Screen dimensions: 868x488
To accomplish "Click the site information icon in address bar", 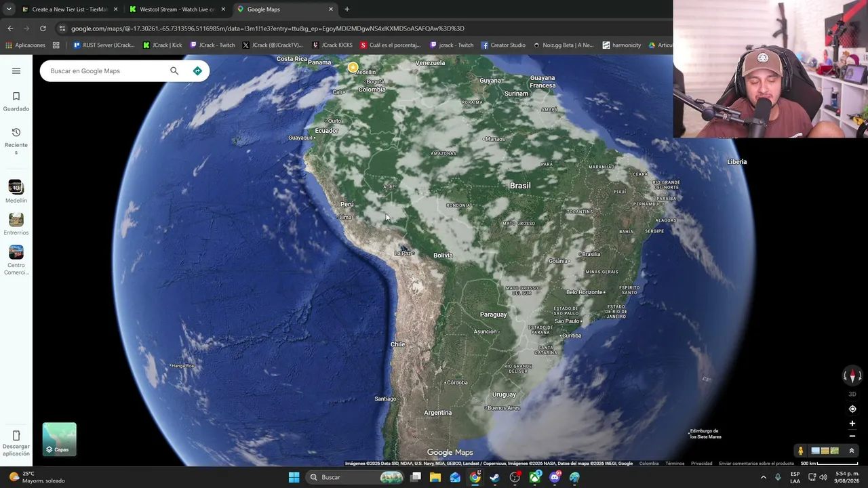I will pyautogui.click(x=62, y=28).
